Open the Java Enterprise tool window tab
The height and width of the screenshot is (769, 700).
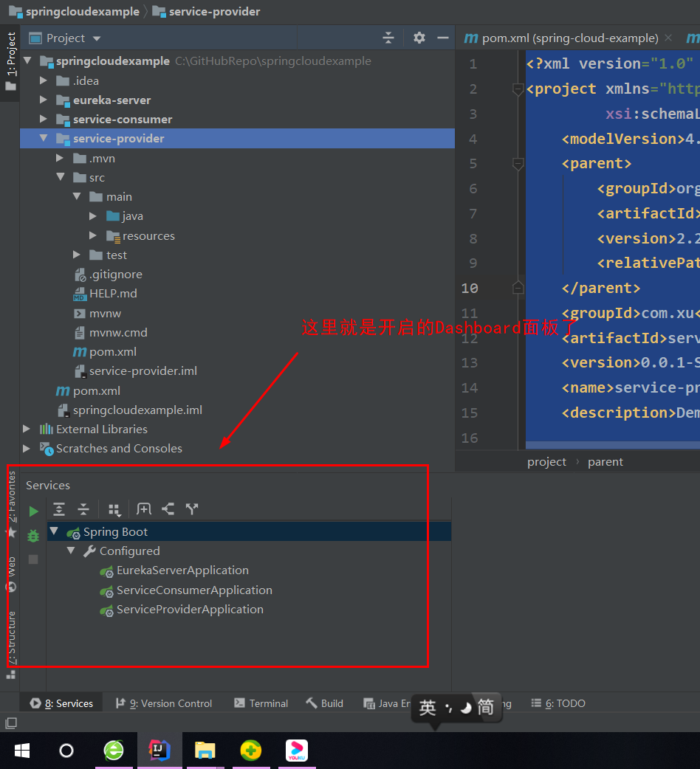coord(388,703)
